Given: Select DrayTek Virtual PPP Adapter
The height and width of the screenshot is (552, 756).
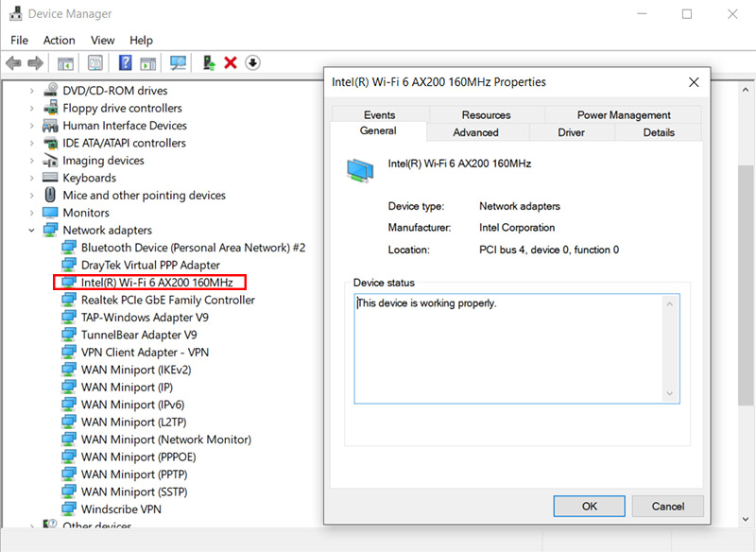Looking at the screenshot, I should [x=150, y=265].
